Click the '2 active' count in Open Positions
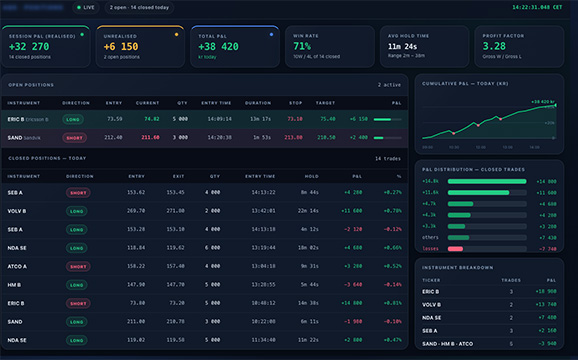 389,85
